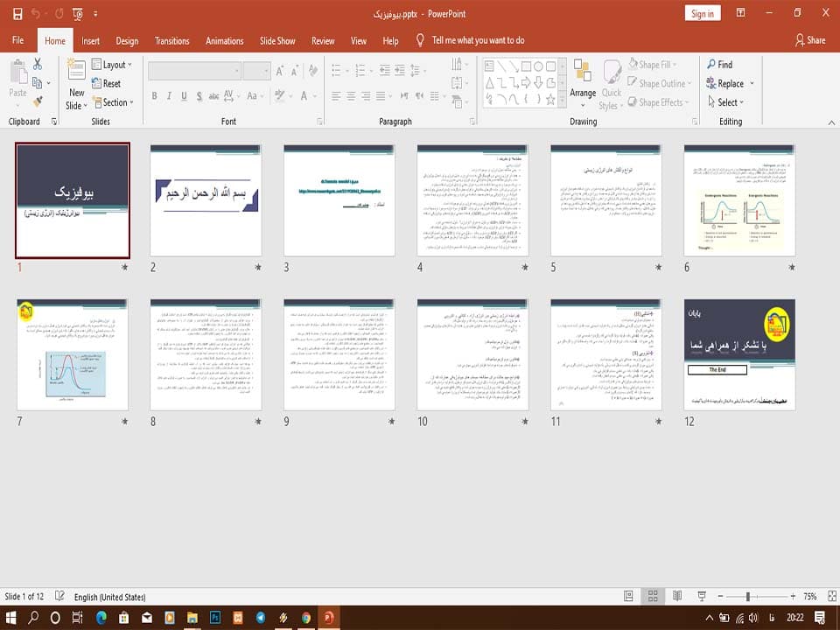Select the Format Painter brush icon
The height and width of the screenshot is (630, 840).
point(38,101)
